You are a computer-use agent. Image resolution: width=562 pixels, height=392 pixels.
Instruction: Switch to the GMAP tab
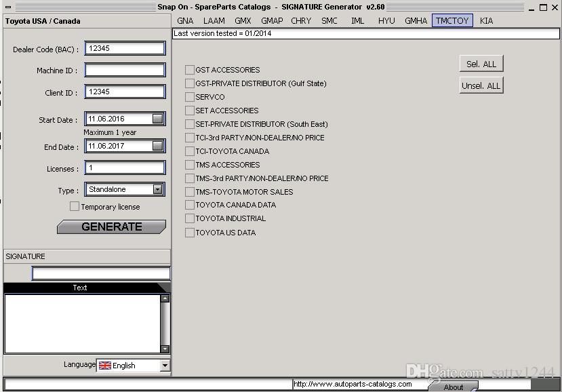272,21
